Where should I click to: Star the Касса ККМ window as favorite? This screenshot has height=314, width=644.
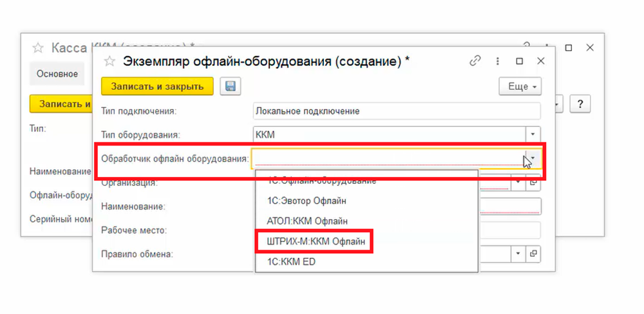point(38,48)
